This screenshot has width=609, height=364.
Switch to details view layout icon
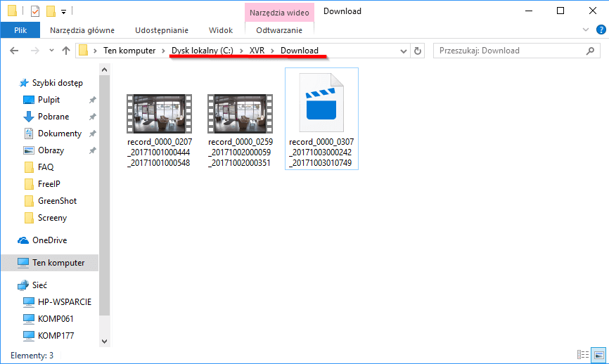coord(582,355)
